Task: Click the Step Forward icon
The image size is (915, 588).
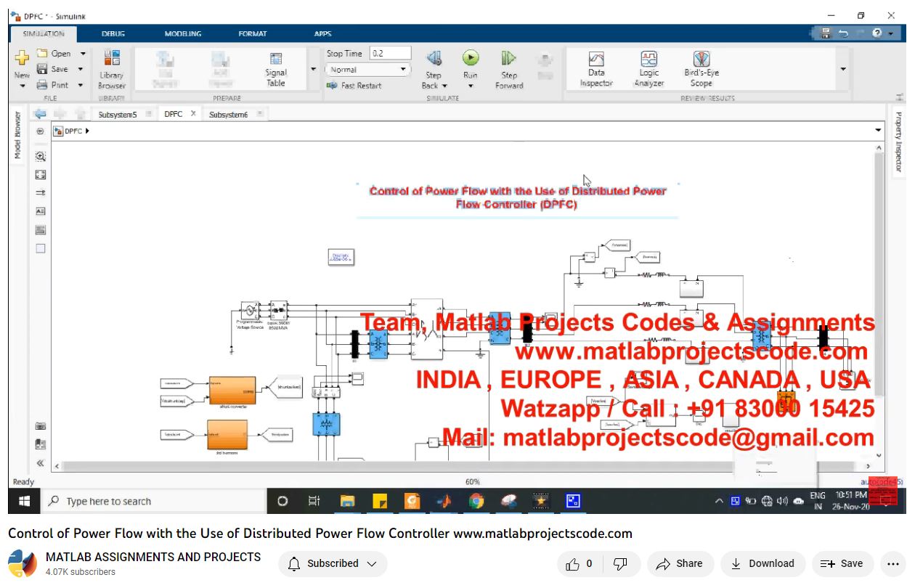Action: (x=508, y=59)
